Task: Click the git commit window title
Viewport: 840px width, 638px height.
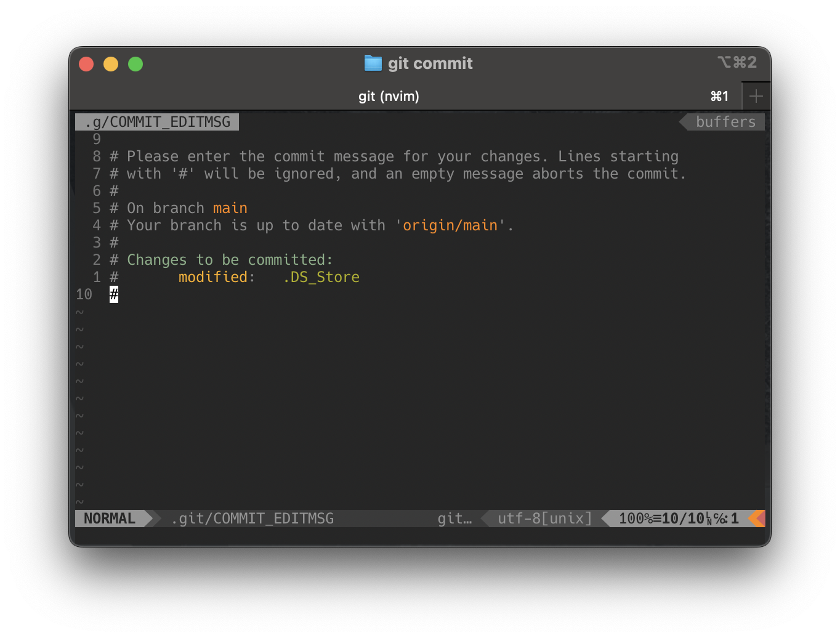Action: click(x=430, y=63)
